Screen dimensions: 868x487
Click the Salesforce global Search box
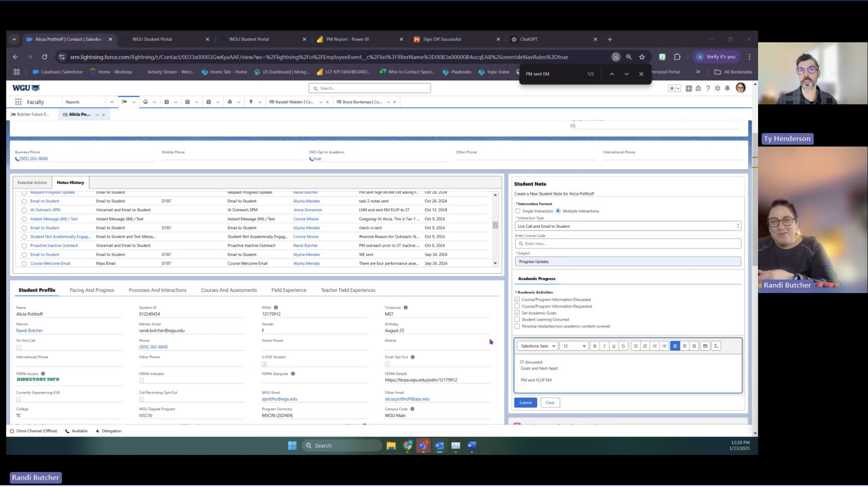(369, 88)
